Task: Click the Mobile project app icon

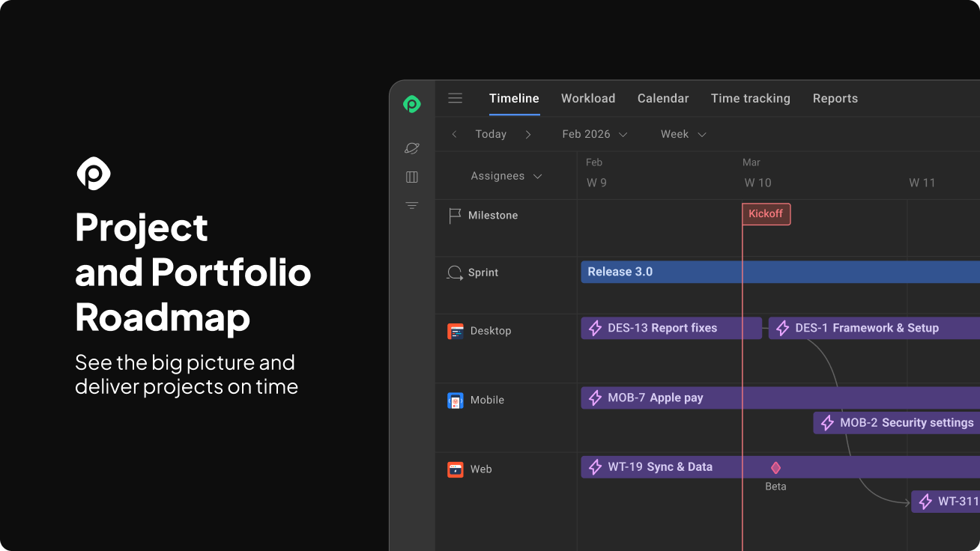Action: pyautogui.click(x=455, y=400)
